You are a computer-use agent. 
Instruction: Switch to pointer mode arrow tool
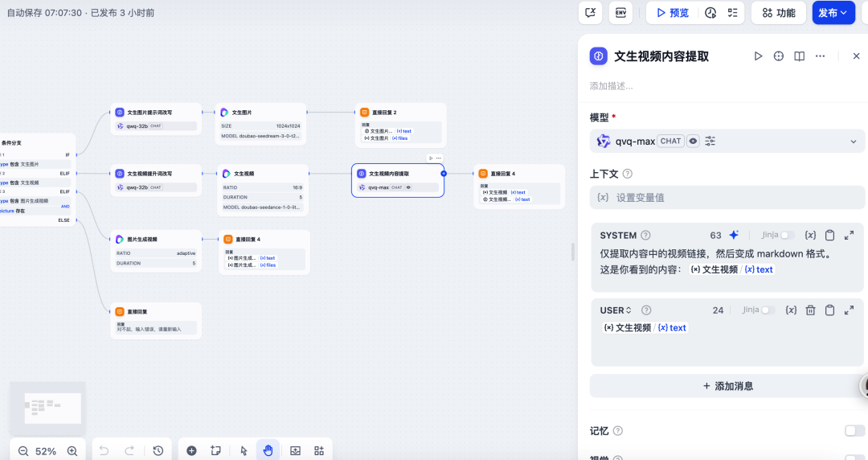[x=244, y=450]
